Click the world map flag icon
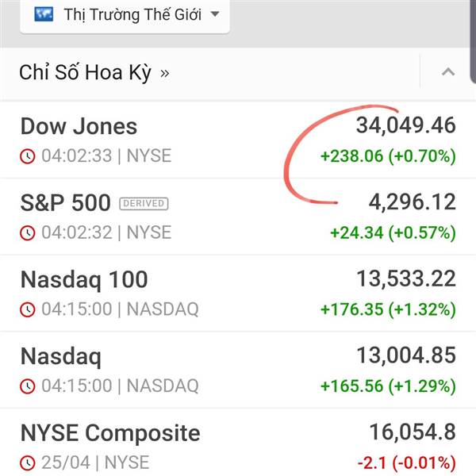Screen dimensions: 476x476 coord(44,14)
